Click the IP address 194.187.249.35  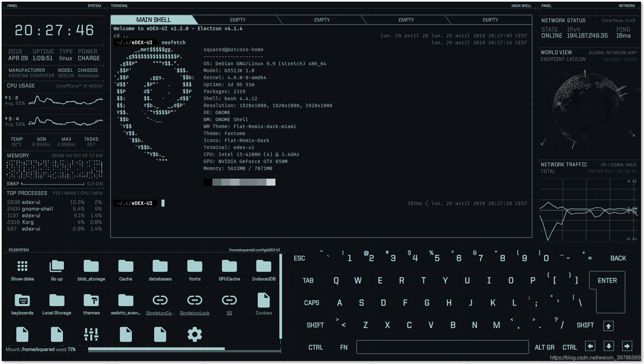pos(587,36)
